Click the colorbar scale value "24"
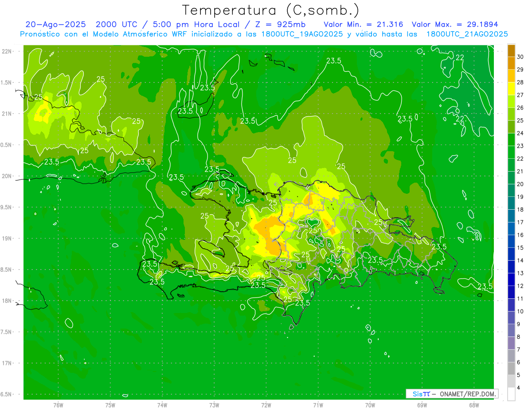 point(520,133)
